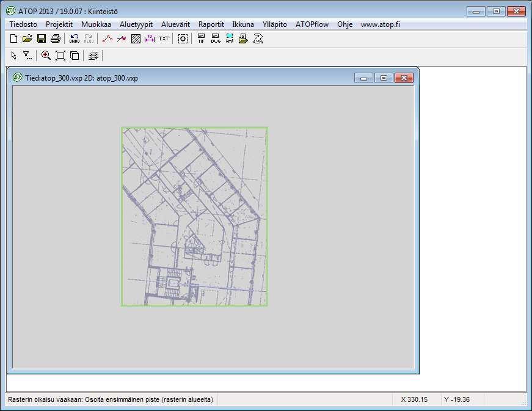Click the zoom extents icon

[x=60, y=56]
